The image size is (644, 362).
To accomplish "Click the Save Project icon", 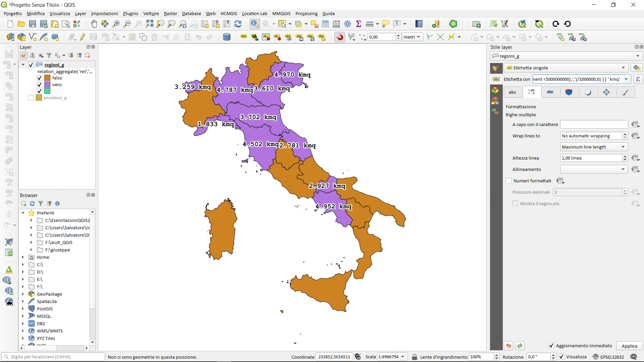I will (x=33, y=24).
